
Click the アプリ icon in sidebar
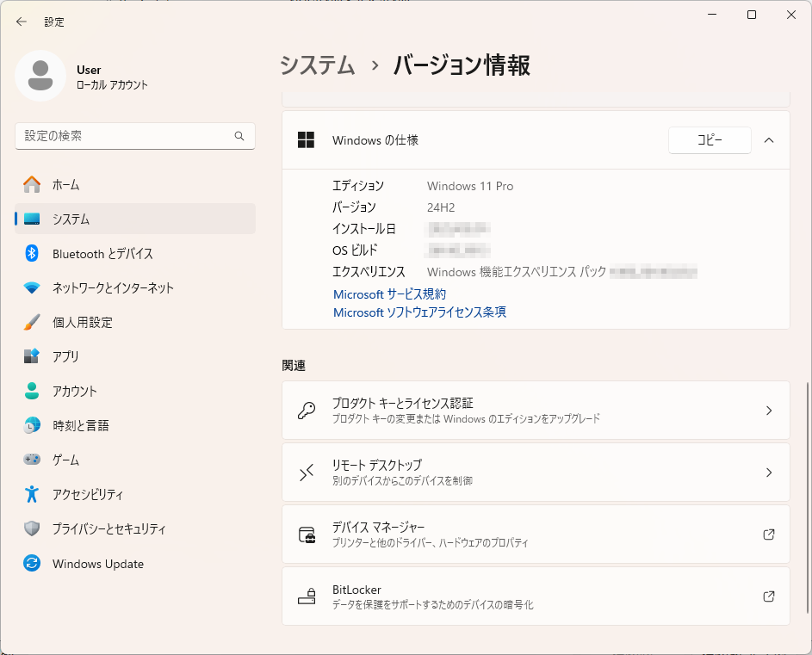click(x=32, y=356)
